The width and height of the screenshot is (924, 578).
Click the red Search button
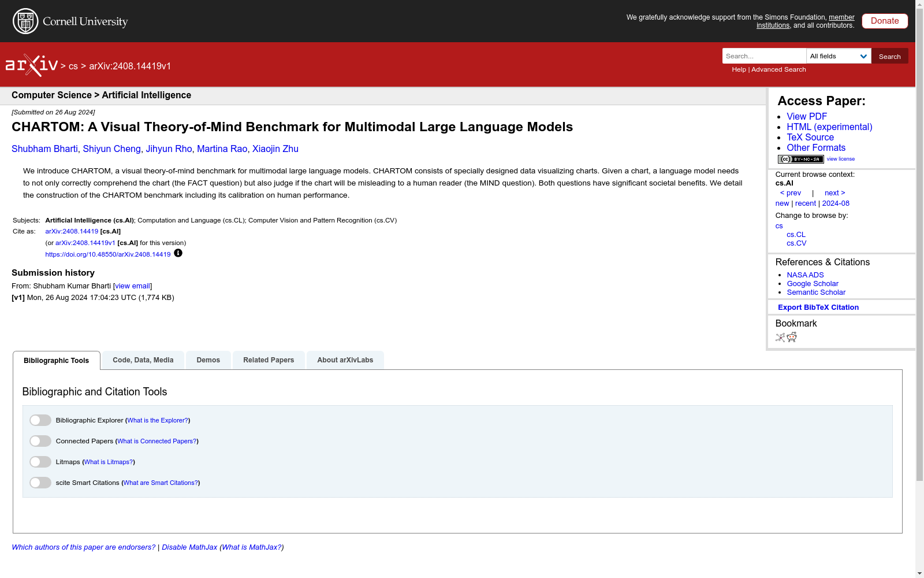click(890, 56)
